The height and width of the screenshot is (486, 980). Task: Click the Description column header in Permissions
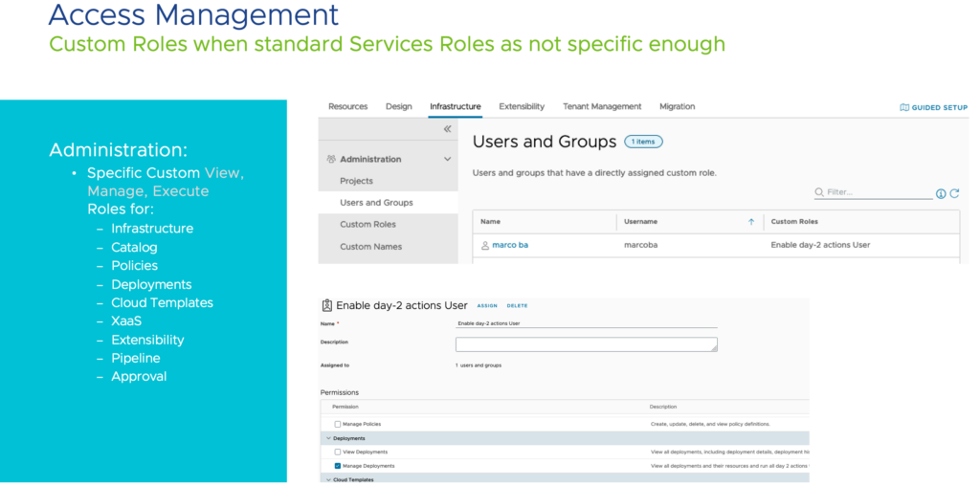[x=662, y=407]
